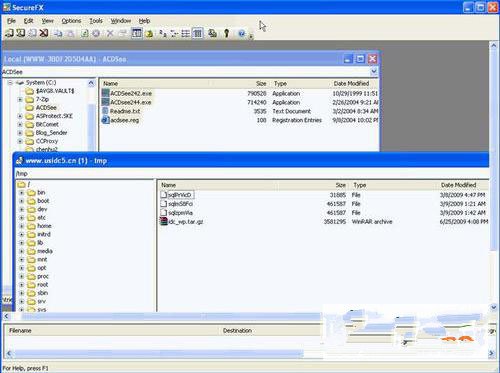Expand the Blog_Sender folder

pyautogui.click(x=20, y=133)
